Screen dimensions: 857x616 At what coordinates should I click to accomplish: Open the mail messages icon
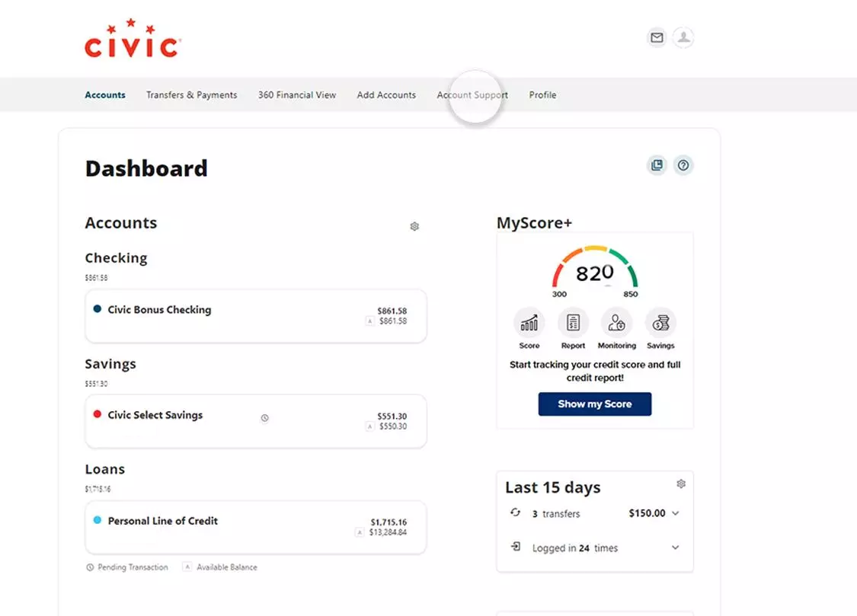tap(657, 37)
